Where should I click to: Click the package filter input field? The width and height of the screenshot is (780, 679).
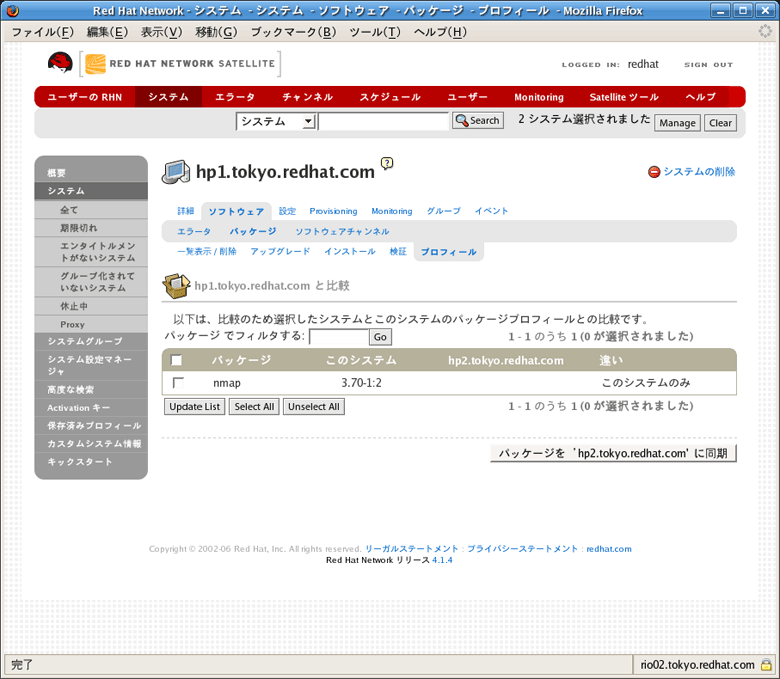(x=339, y=337)
